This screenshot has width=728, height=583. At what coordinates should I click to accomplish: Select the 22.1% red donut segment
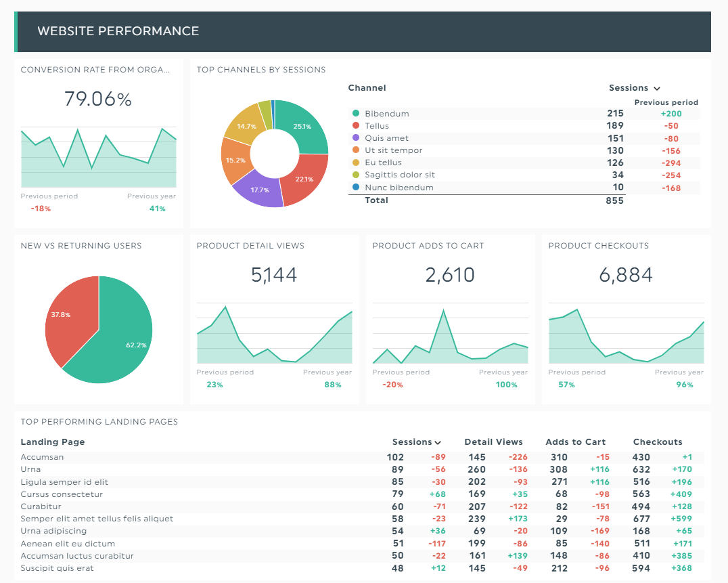[x=305, y=180]
